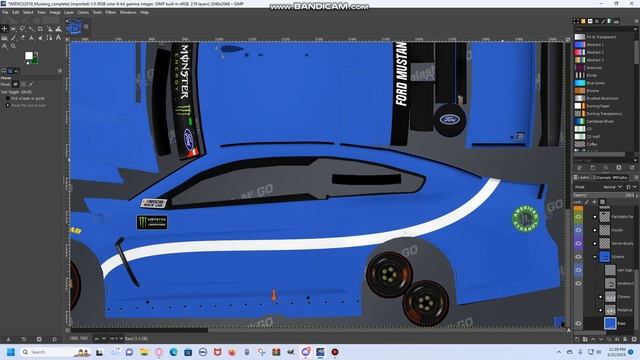Select the Base layer thumbnail

pyautogui.click(x=610, y=323)
